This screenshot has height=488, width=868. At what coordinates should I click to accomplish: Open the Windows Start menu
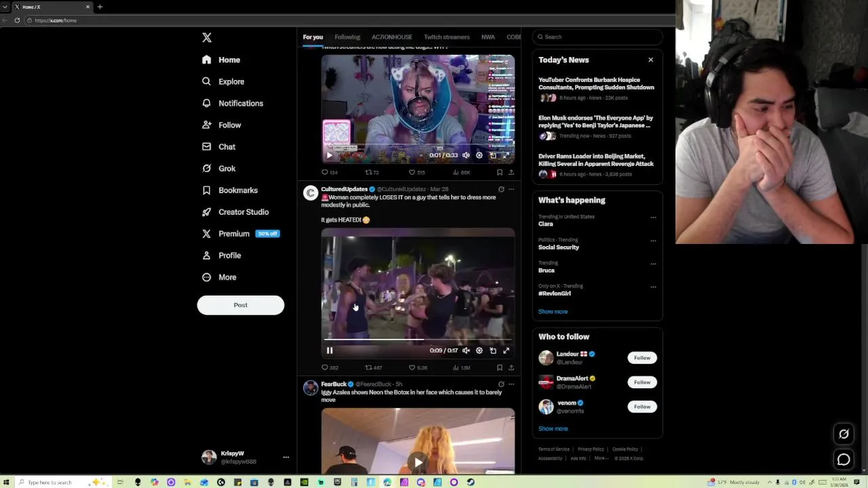pyautogui.click(x=6, y=482)
